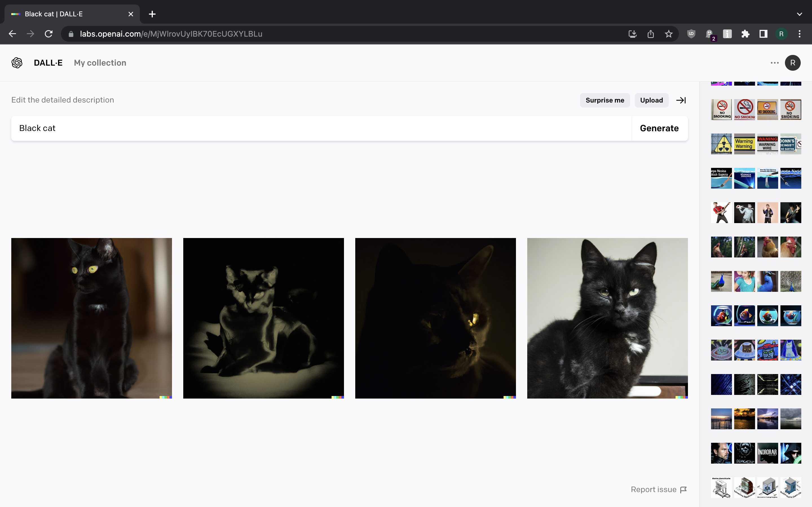
Task: Open Chrome's three-dot menu
Action: (800, 34)
